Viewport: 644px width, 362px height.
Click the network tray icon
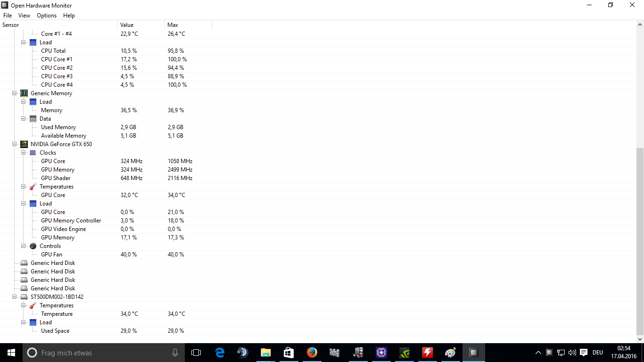pos(561,353)
